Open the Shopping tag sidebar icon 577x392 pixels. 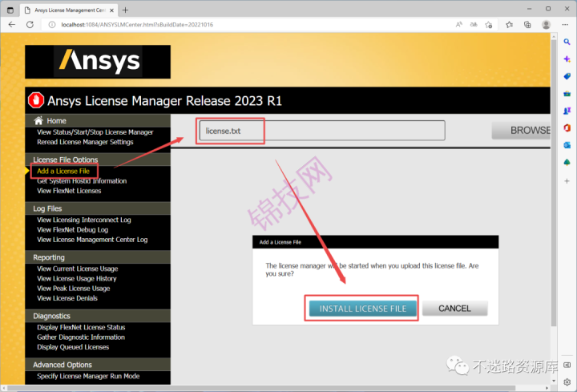(567, 76)
